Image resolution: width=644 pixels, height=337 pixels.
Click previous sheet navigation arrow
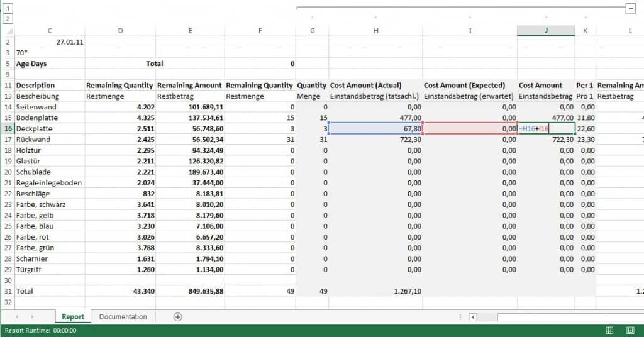(x=16, y=317)
